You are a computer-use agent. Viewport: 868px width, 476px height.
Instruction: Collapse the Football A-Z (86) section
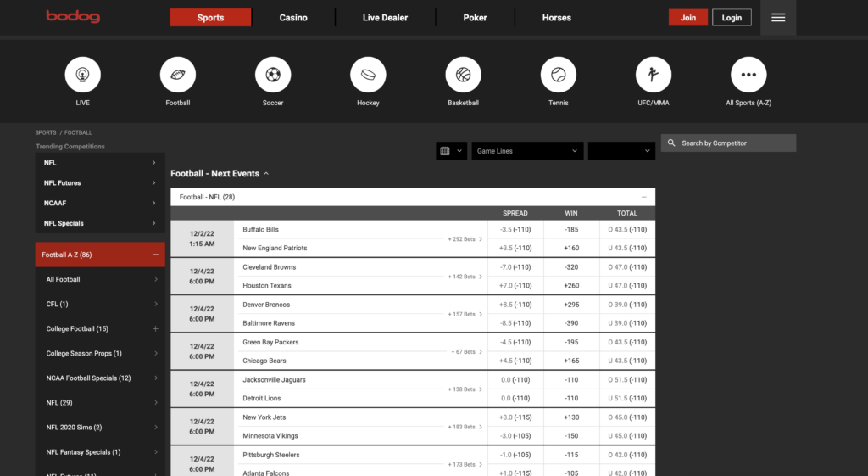tap(156, 255)
